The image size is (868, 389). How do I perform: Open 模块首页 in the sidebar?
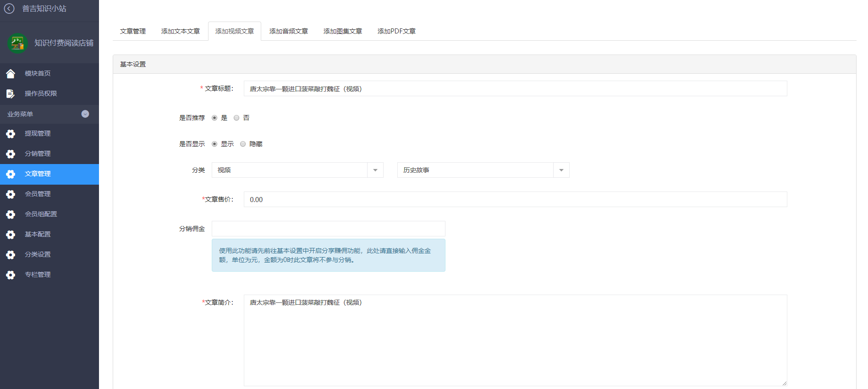(x=49, y=73)
